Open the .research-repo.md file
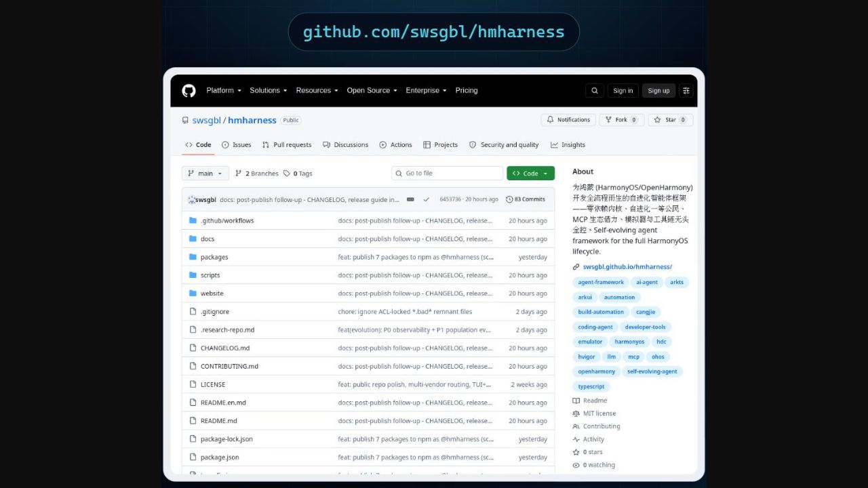The height and width of the screenshot is (488, 868). click(x=227, y=330)
